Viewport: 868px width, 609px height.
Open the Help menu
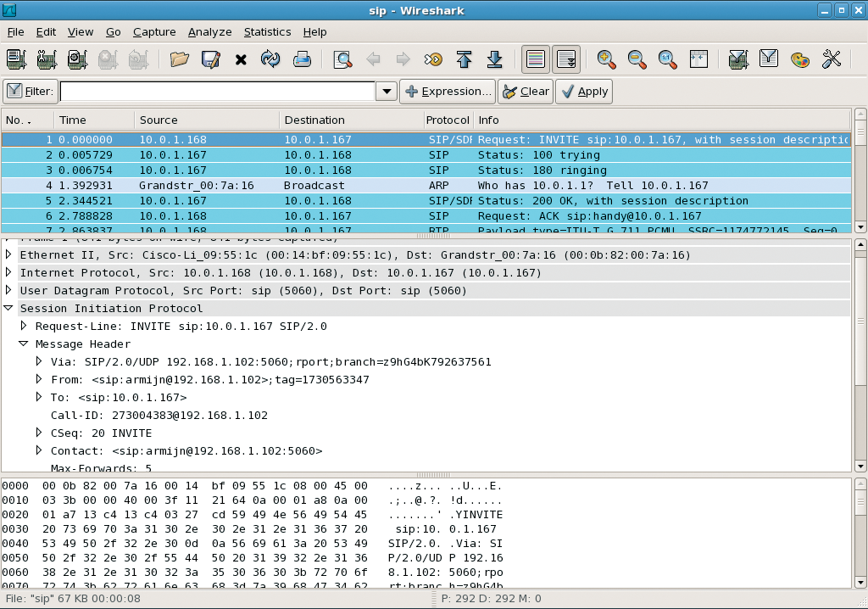(x=315, y=32)
